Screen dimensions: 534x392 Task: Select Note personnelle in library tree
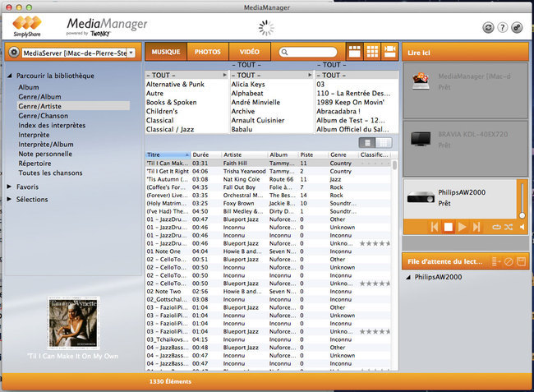pyautogui.click(x=45, y=154)
